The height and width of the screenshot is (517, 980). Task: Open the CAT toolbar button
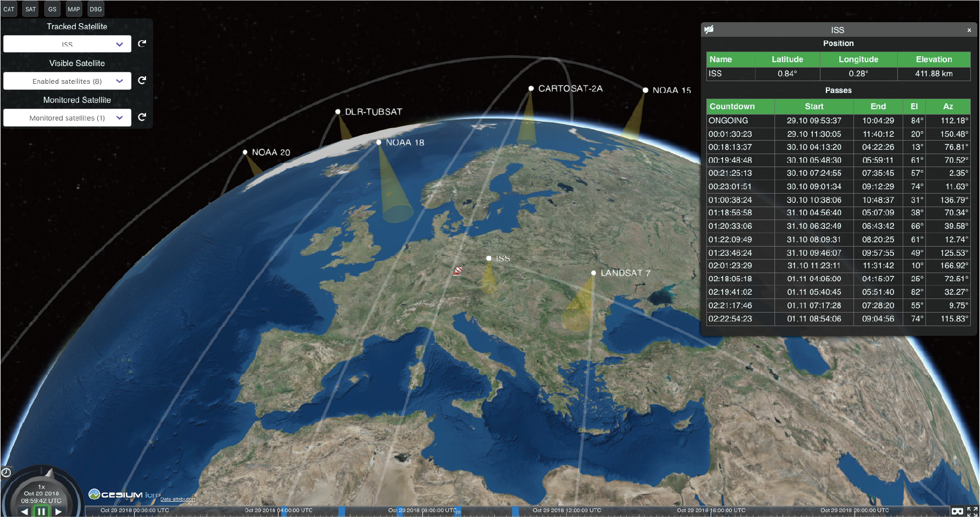pyautogui.click(x=9, y=9)
